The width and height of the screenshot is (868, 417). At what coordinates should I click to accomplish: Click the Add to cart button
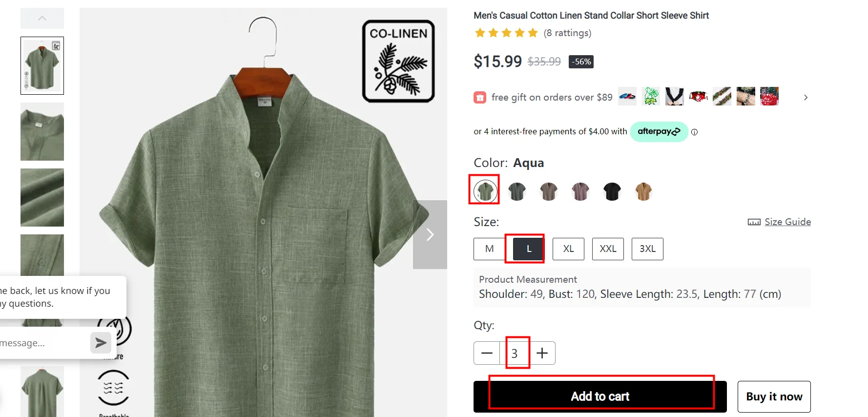pos(600,396)
